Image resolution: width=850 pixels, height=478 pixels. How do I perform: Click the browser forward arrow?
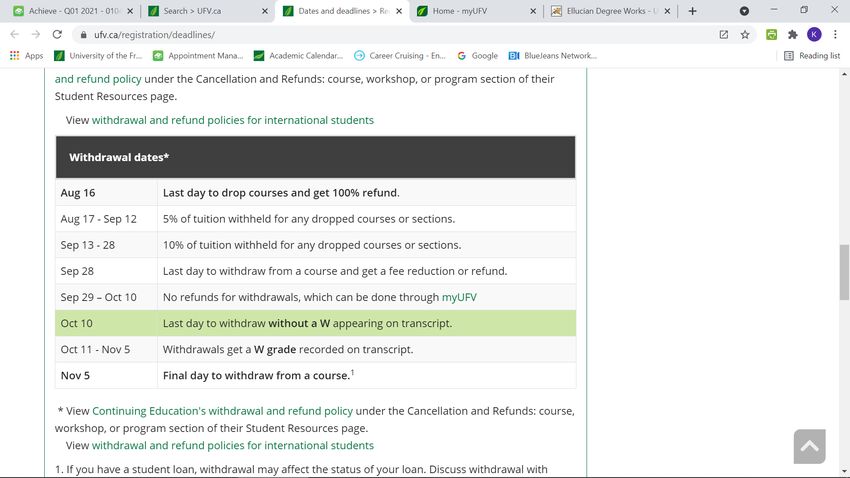(36, 34)
